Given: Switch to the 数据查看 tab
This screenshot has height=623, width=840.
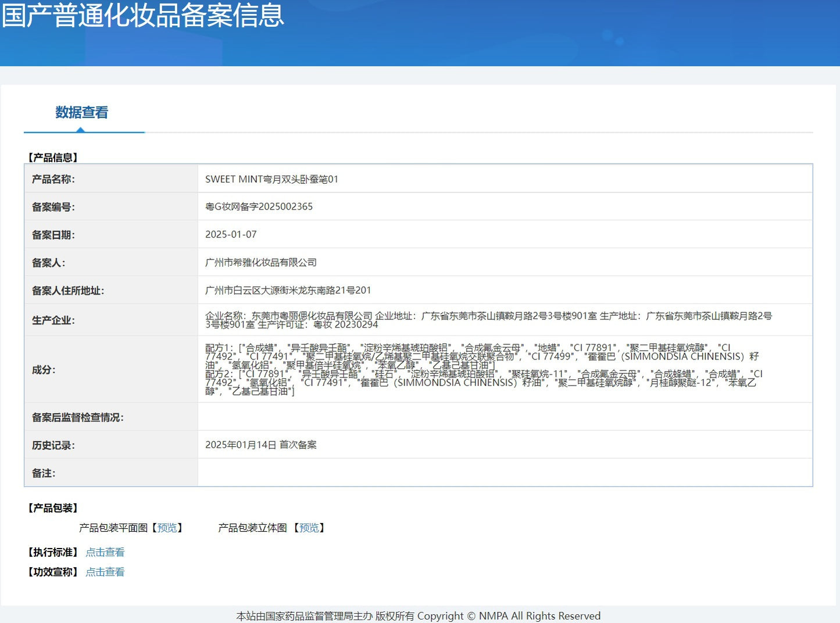Looking at the screenshot, I should tap(81, 112).
